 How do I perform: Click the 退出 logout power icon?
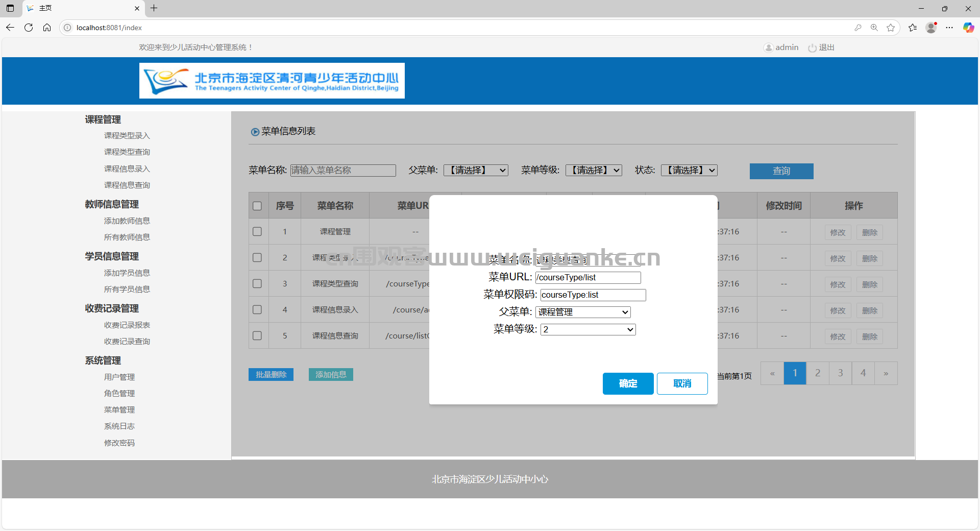[x=813, y=47]
